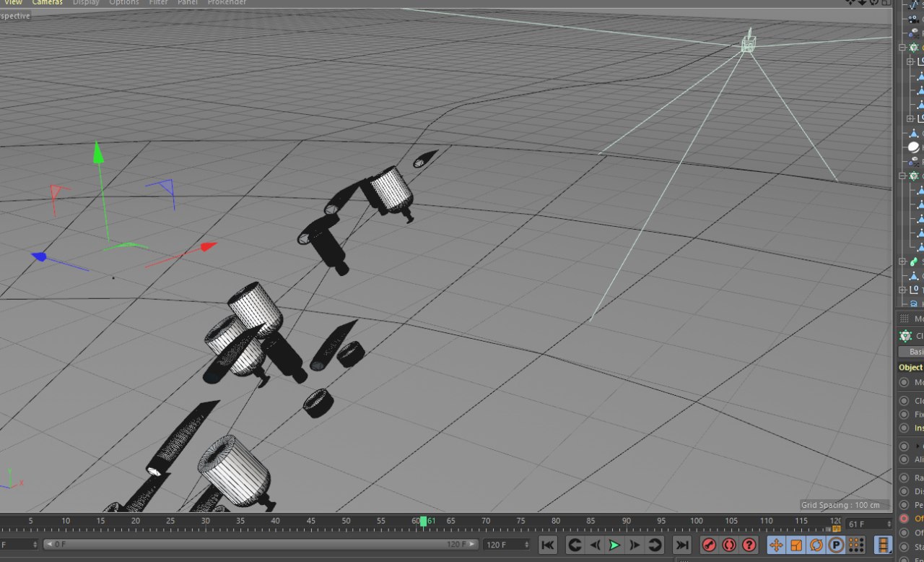Step forward one frame

coord(635,545)
